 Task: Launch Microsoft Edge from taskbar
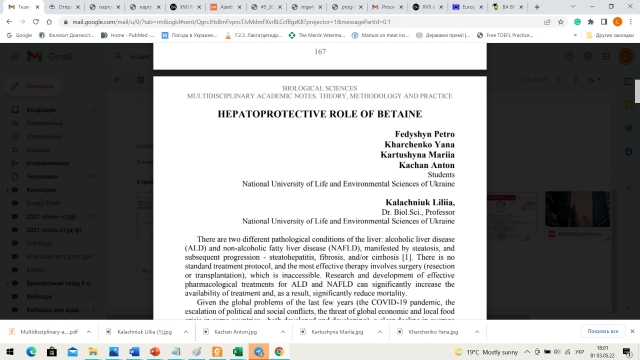click(31, 351)
